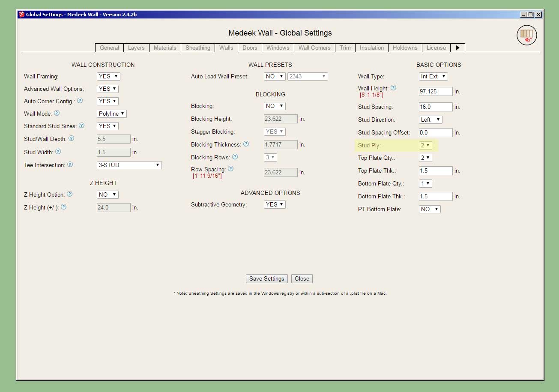Screen dimensions: 559x392
Task: Open the Top Plate Qty dropdown
Action: pyautogui.click(x=425, y=158)
